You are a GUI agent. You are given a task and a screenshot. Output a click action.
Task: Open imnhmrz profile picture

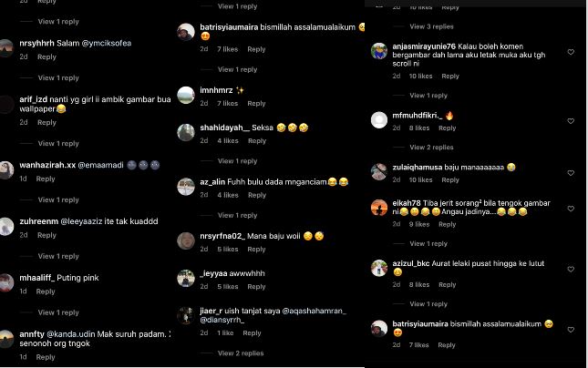pyautogui.click(x=186, y=95)
